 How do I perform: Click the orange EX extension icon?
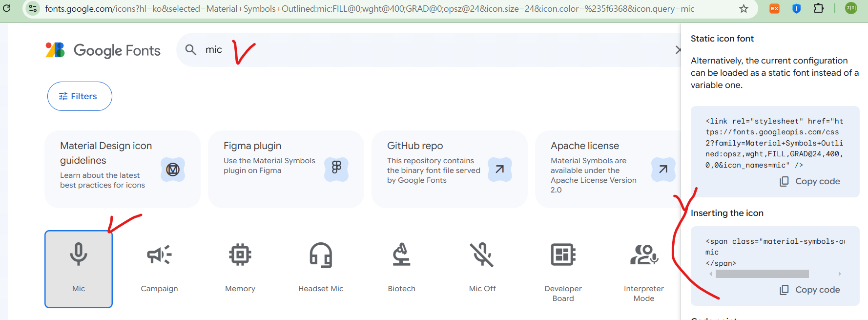tap(774, 8)
